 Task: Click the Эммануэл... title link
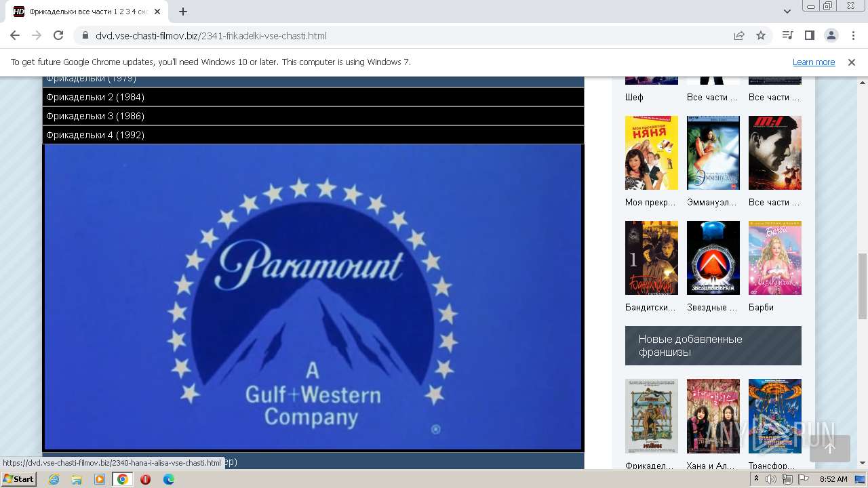(713, 202)
